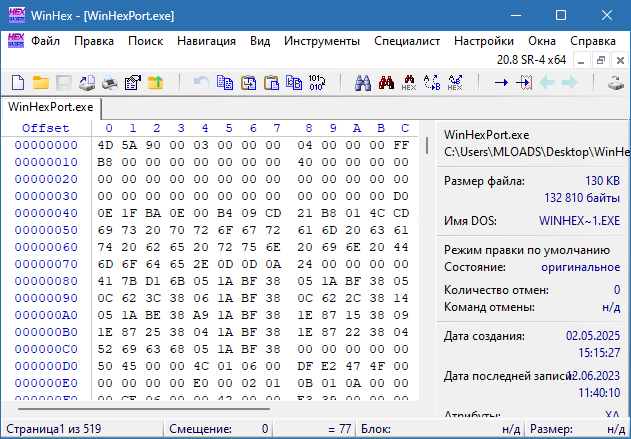Open file properties checklist icon
631x439 pixels.
click(x=132, y=82)
